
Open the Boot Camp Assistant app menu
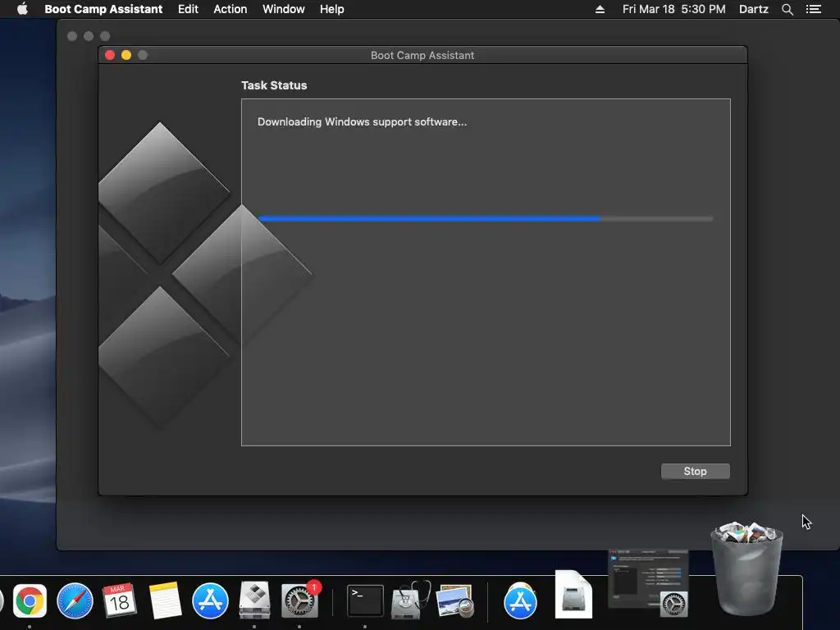(x=103, y=9)
